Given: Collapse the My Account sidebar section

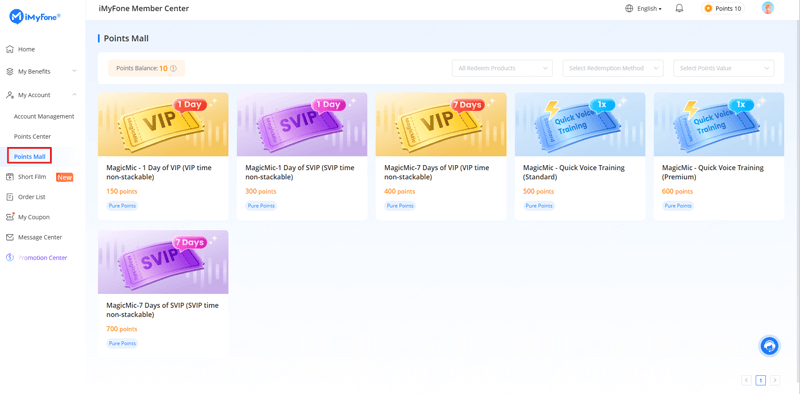Looking at the screenshot, I should (x=42, y=95).
